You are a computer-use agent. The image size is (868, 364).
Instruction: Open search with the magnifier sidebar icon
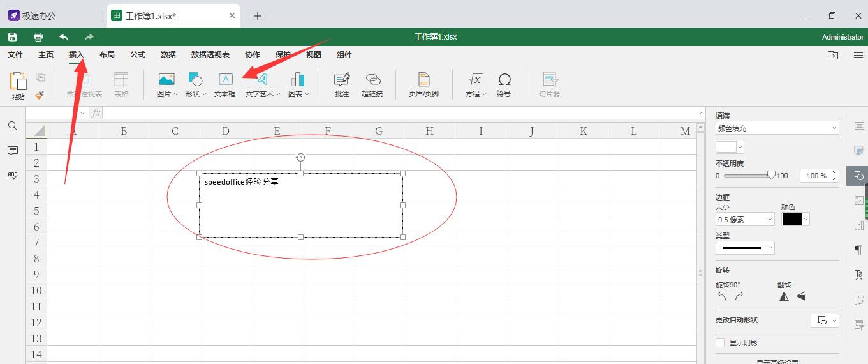(13, 126)
